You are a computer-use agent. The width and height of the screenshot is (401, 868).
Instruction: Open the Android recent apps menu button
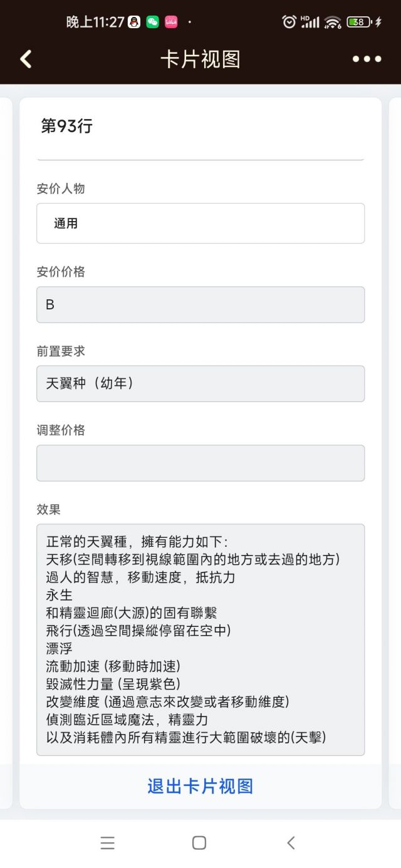[x=108, y=843]
